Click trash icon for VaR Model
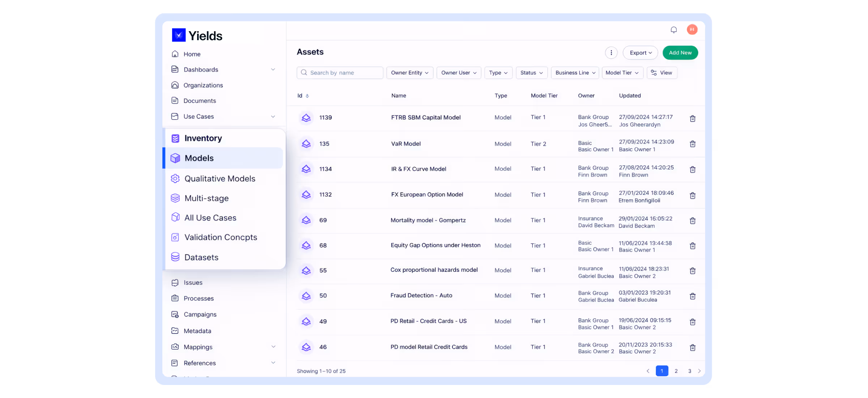Viewport: 868px width, 398px height. (x=692, y=144)
